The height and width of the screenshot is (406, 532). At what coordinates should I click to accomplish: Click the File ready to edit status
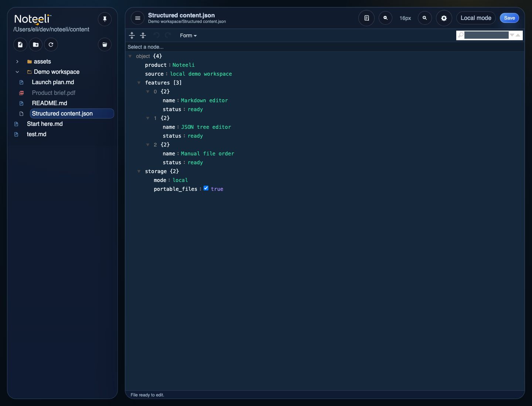click(147, 395)
